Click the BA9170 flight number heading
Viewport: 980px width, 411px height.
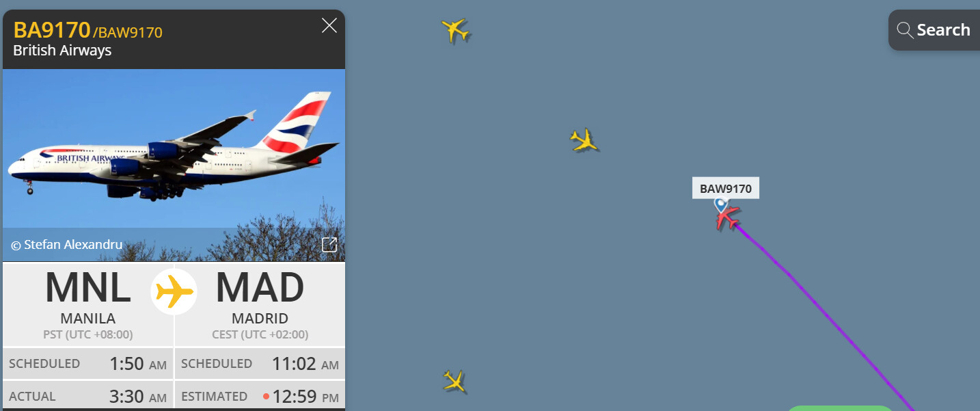[52, 30]
